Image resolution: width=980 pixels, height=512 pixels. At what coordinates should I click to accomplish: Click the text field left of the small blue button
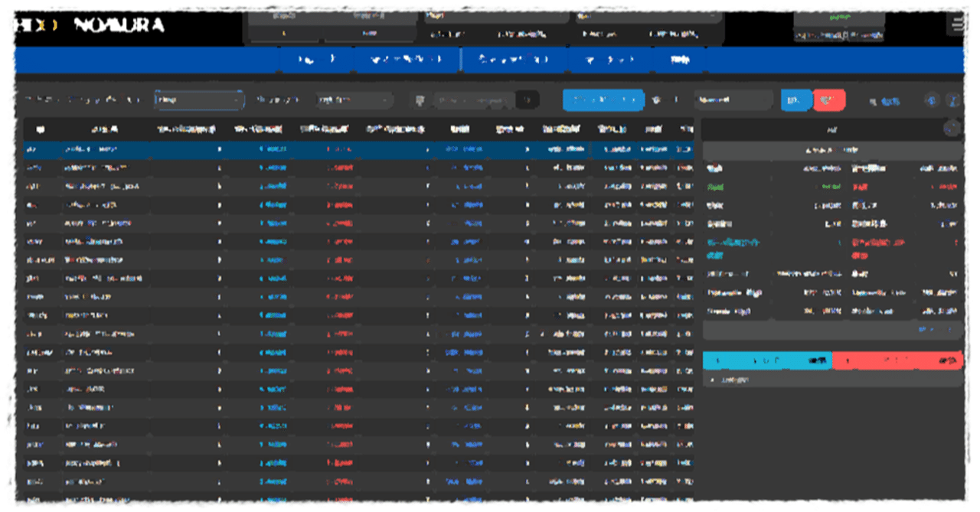(733, 100)
